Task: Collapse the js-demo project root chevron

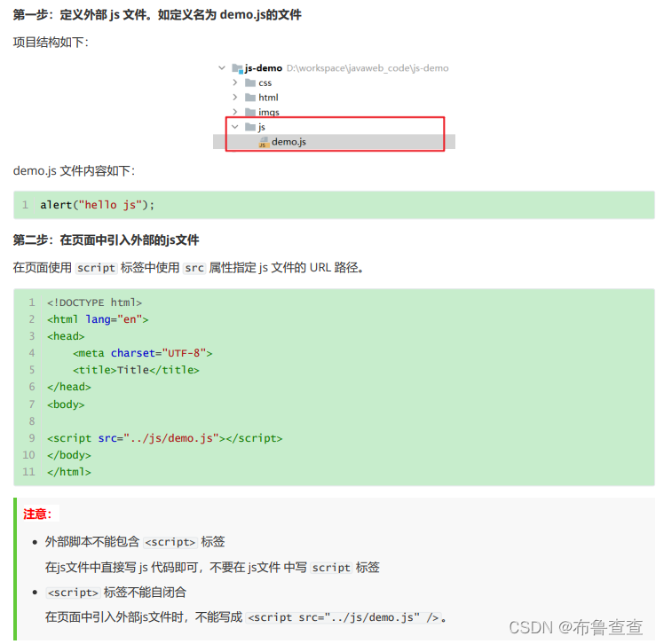Action: click(x=222, y=67)
